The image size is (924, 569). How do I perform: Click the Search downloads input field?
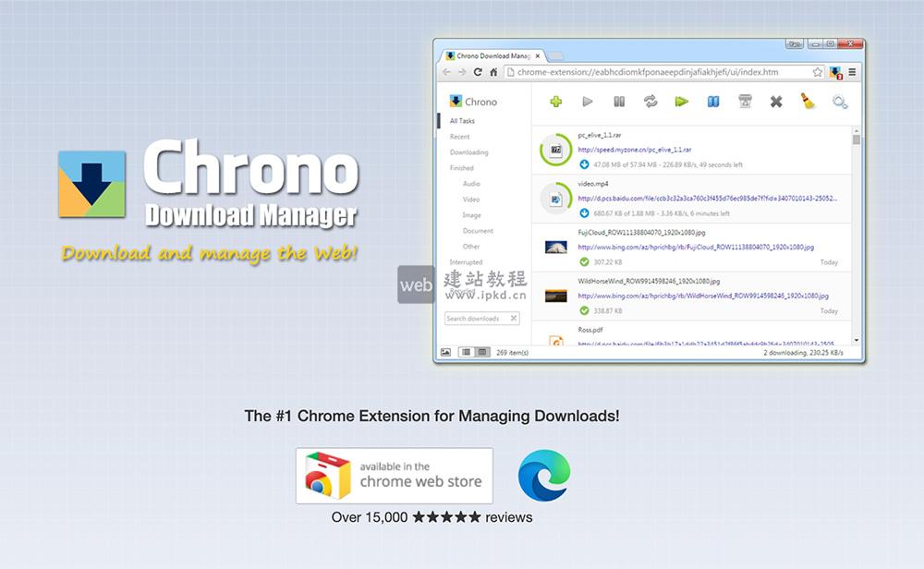coord(476,319)
